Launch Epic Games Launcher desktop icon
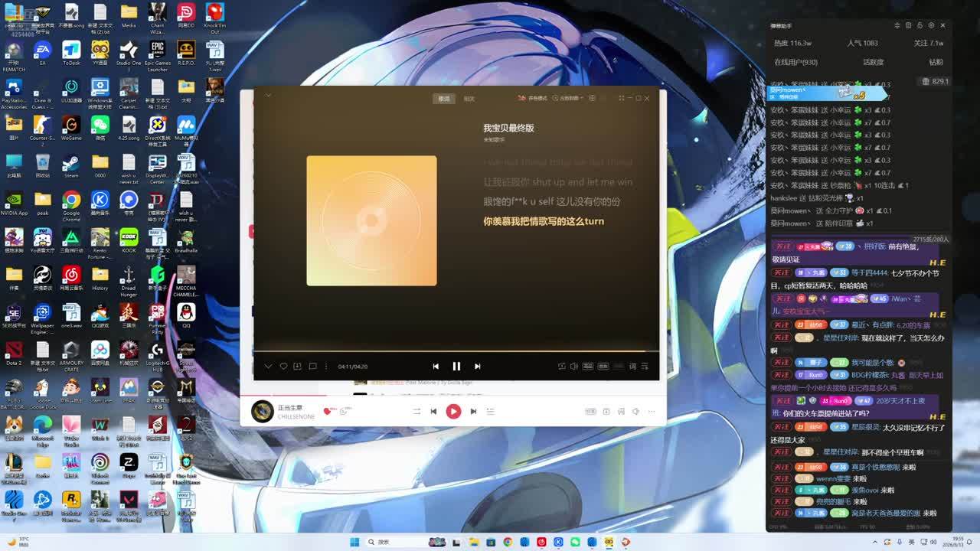The image size is (980, 551). (x=157, y=55)
